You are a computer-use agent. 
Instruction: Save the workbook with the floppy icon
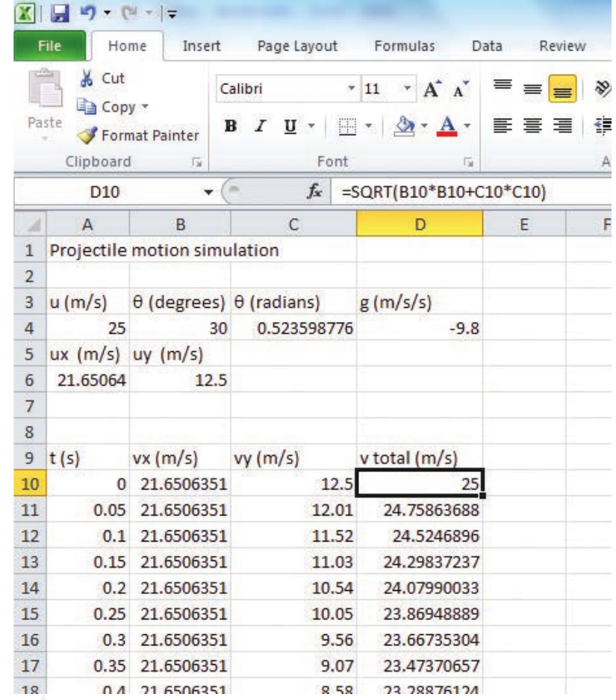tap(60, 13)
